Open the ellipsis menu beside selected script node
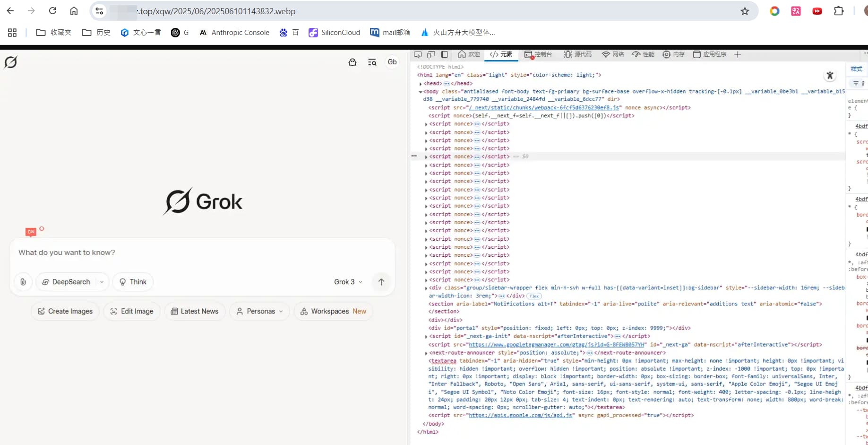Viewport: 868px width, 445px height. click(x=414, y=156)
